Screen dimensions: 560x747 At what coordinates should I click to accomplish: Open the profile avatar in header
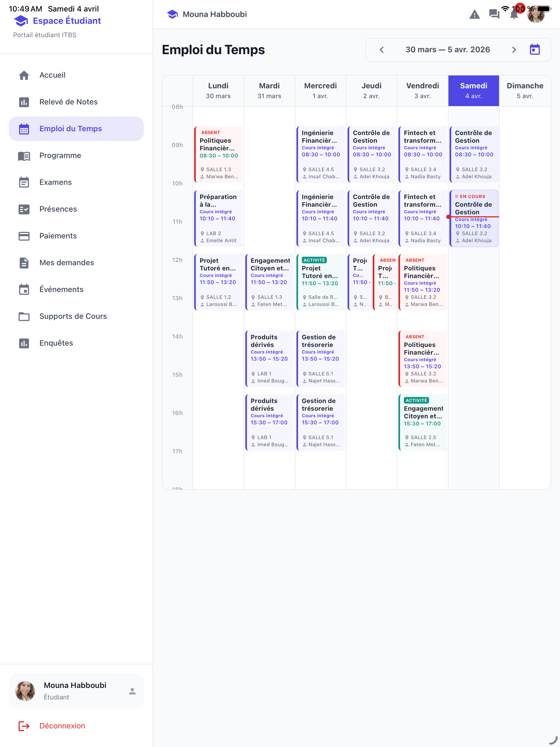(x=536, y=14)
